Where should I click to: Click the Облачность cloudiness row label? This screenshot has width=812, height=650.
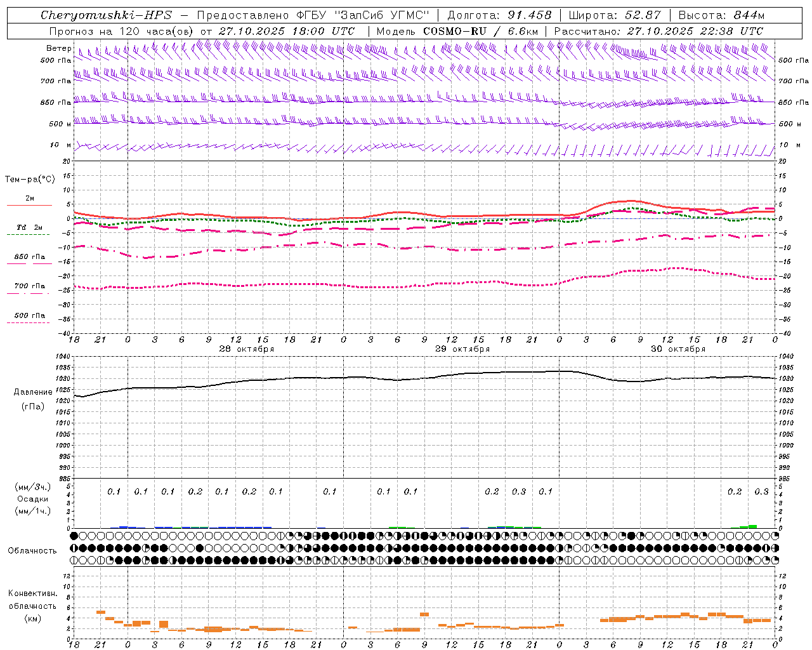click(x=32, y=551)
